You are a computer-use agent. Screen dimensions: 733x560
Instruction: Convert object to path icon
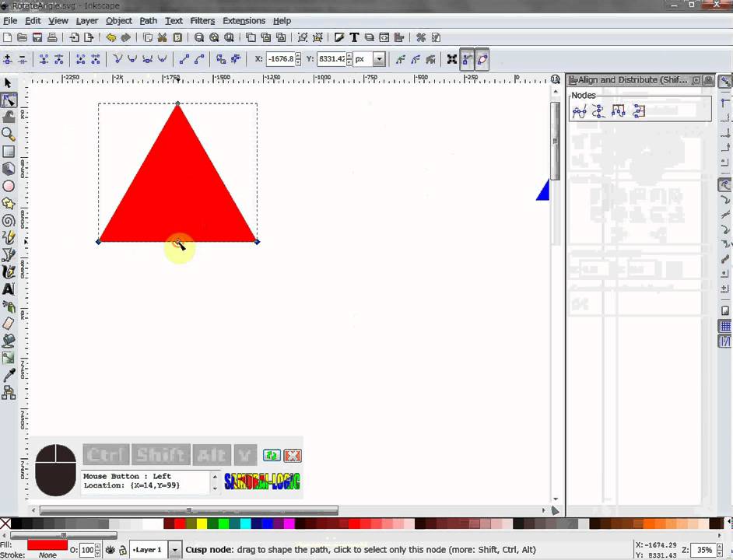221,59
